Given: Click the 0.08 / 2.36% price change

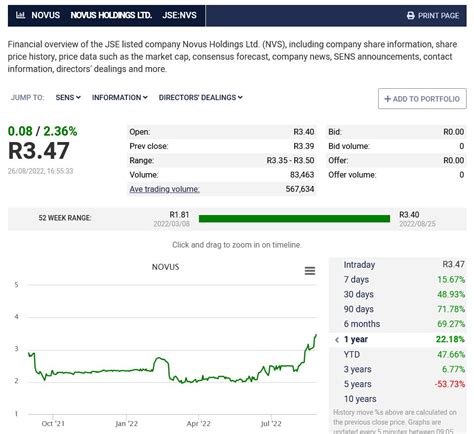Looking at the screenshot, I should [42, 131].
